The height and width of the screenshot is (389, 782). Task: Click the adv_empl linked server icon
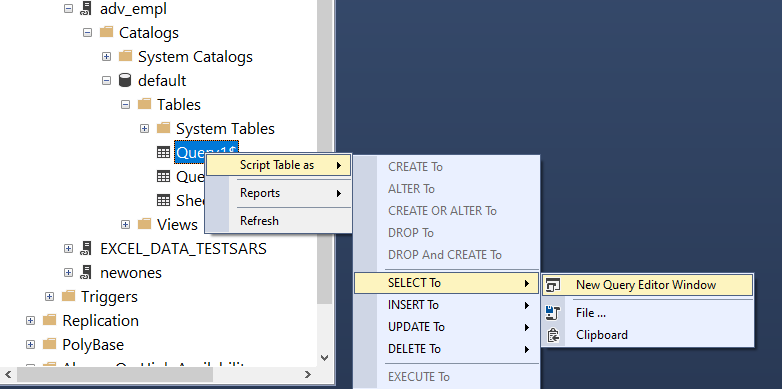(x=86, y=8)
